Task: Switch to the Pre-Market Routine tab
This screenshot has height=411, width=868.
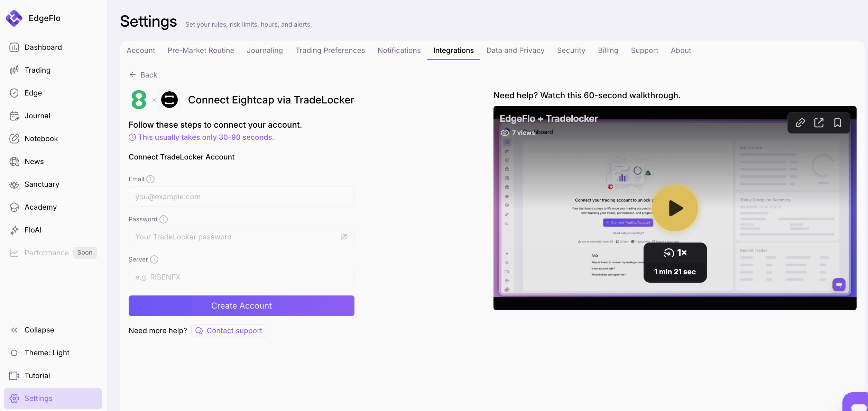Action: [x=201, y=51]
